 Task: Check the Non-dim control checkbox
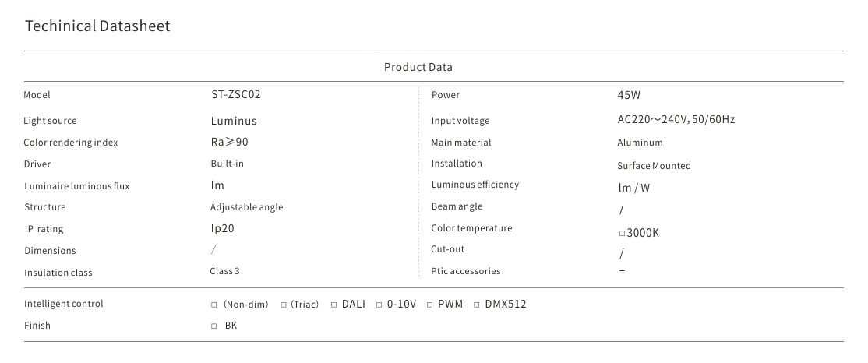click(213, 305)
